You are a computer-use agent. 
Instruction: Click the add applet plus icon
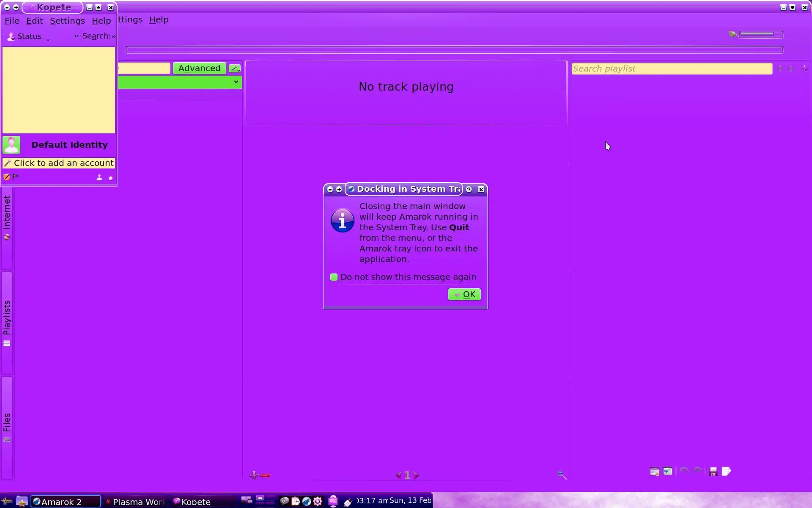[254, 475]
